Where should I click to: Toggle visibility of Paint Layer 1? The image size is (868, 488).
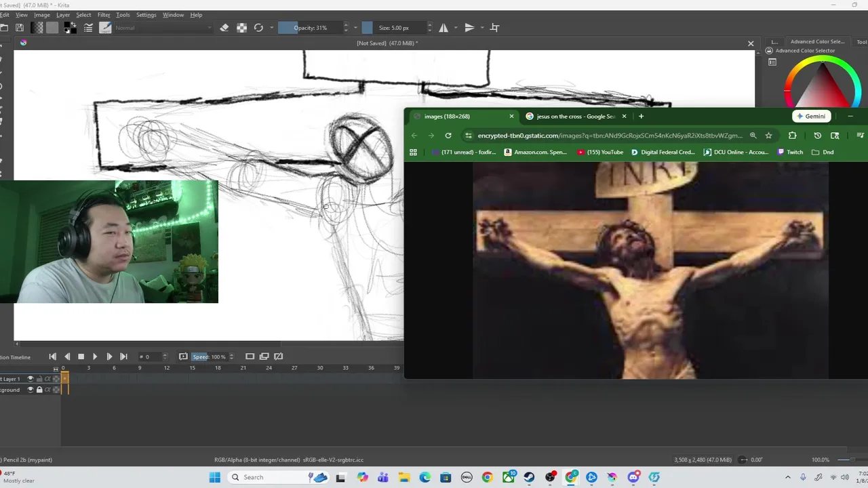click(30, 379)
